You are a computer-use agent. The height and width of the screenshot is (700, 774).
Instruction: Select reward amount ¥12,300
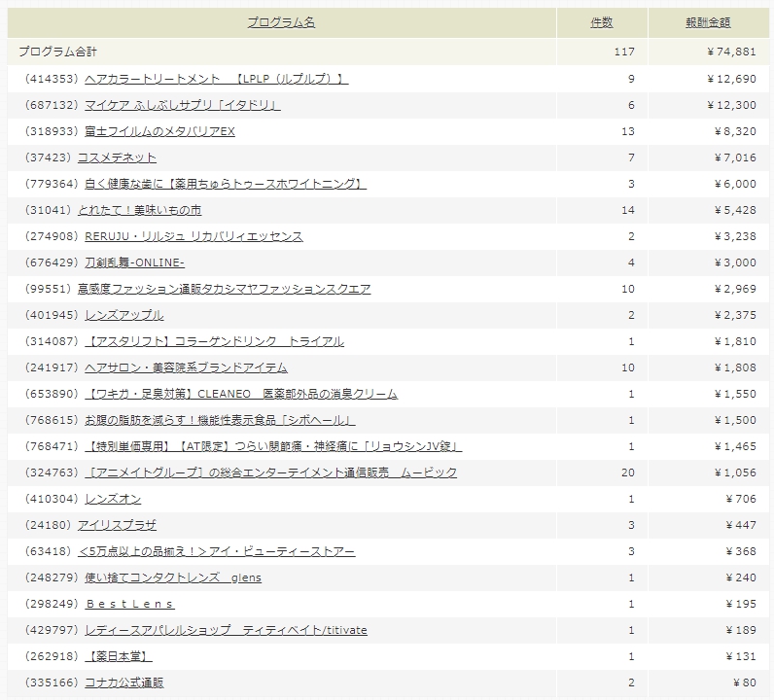[x=731, y=105]
